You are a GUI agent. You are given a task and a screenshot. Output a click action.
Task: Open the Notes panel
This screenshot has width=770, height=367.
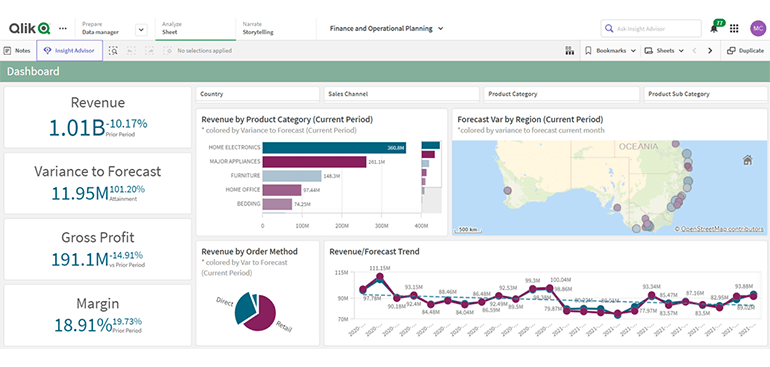pyautogui.click(x=17, y=51)
